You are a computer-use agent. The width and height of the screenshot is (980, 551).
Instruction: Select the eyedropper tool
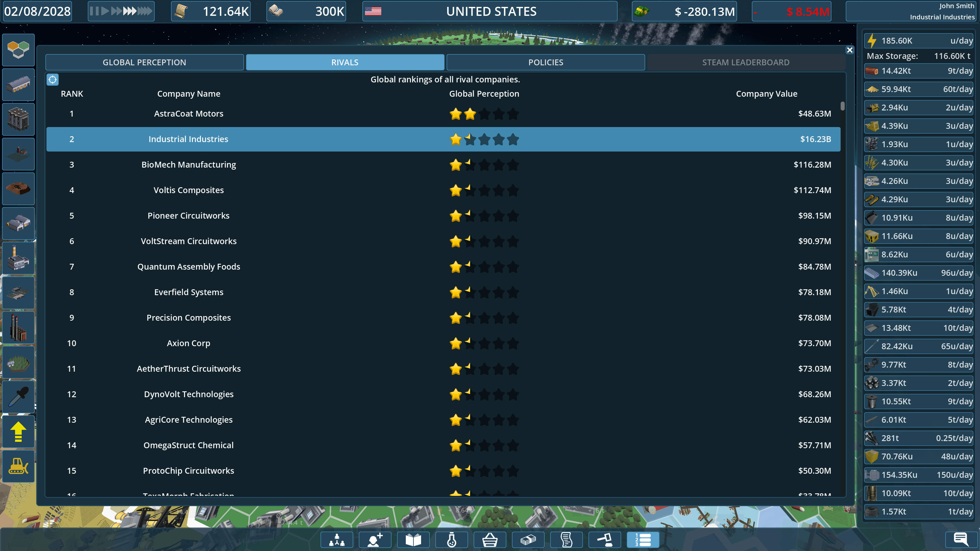[18, 397]
